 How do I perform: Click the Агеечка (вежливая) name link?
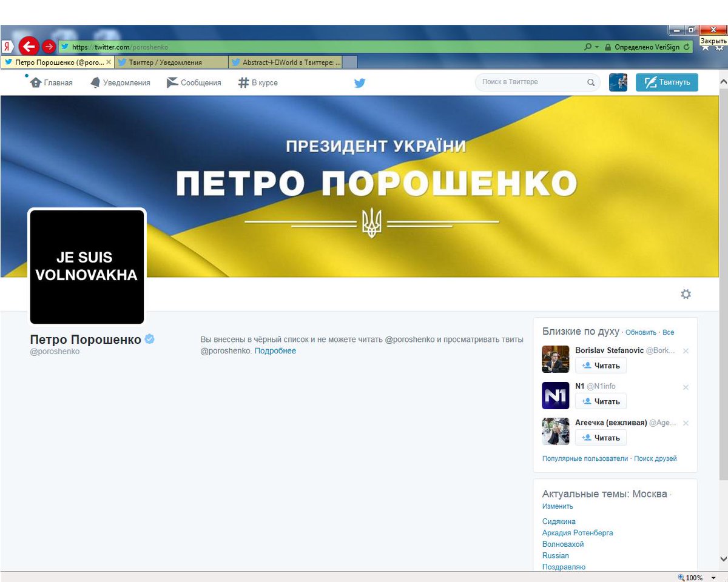coord(611,423)
